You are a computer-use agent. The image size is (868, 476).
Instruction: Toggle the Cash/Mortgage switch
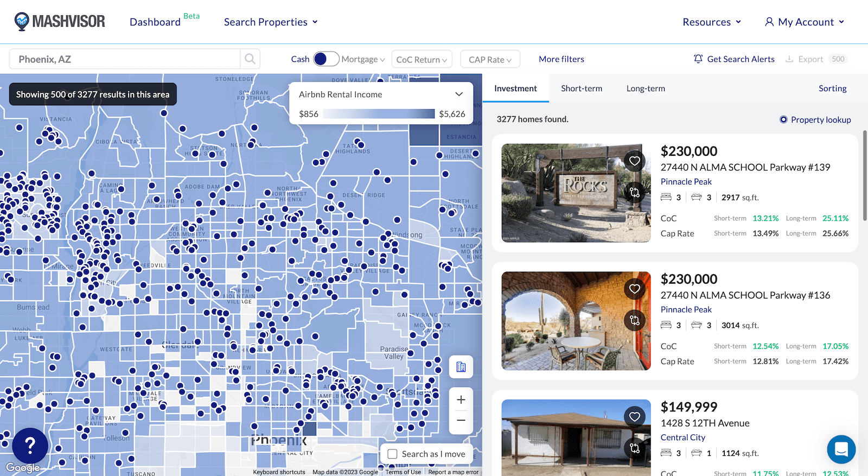325,59
